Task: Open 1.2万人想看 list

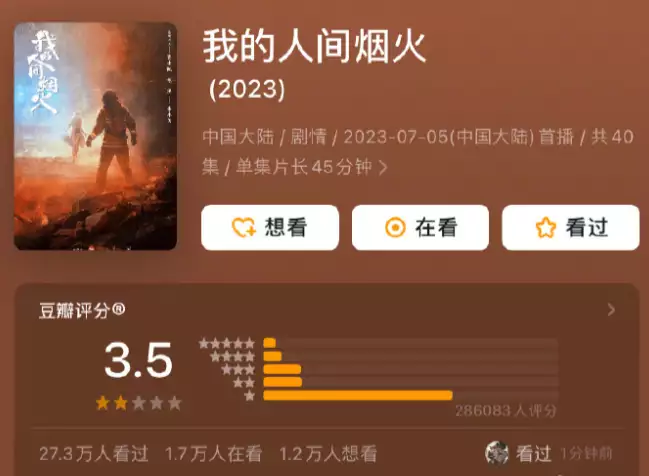Action: (328, 454)
